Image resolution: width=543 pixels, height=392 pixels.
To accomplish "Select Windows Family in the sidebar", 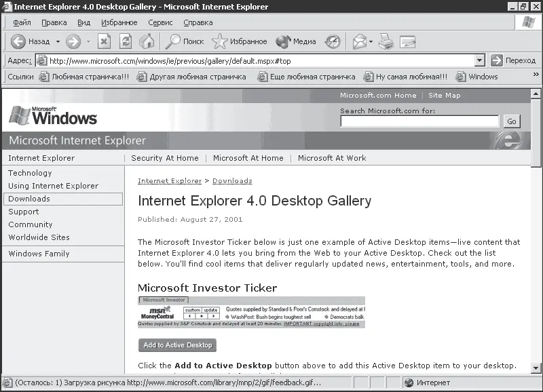I will point(39,254).
